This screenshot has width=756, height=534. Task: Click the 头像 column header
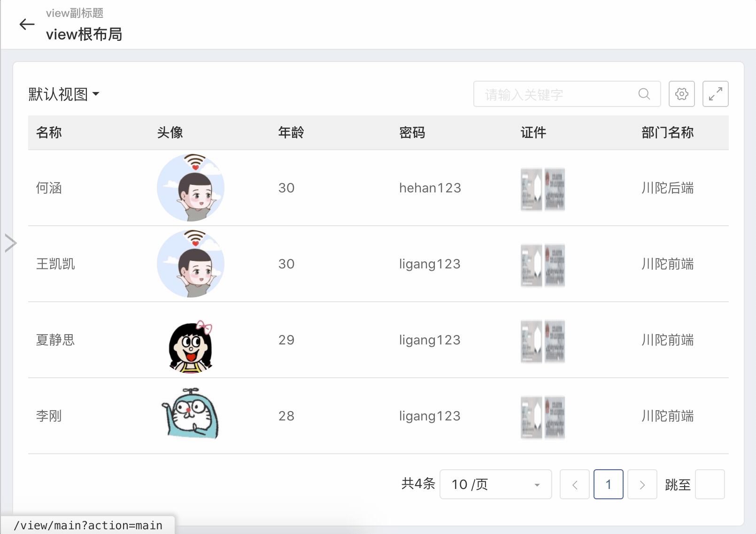(170, 132)
